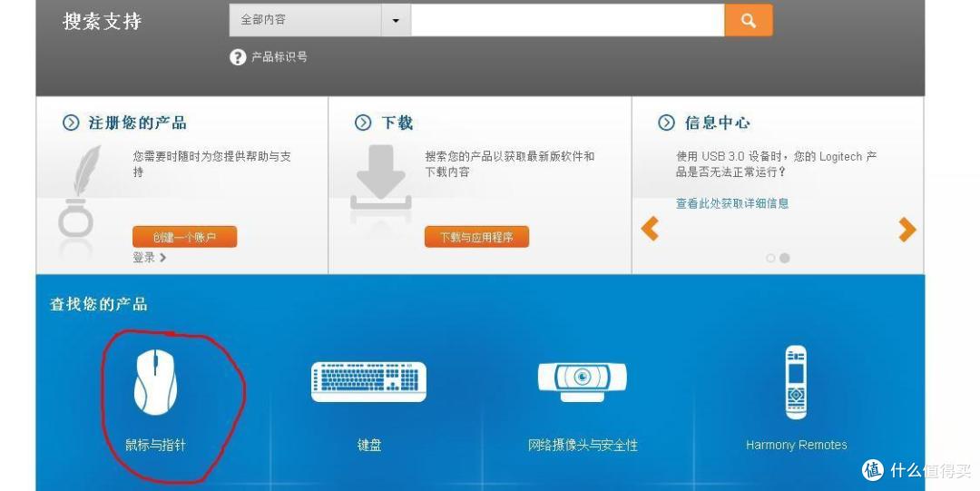Viewport: 980px width, 491px height.
Task: Focus the support search text field
Action: pyautogui.click(x=567, y=20)
